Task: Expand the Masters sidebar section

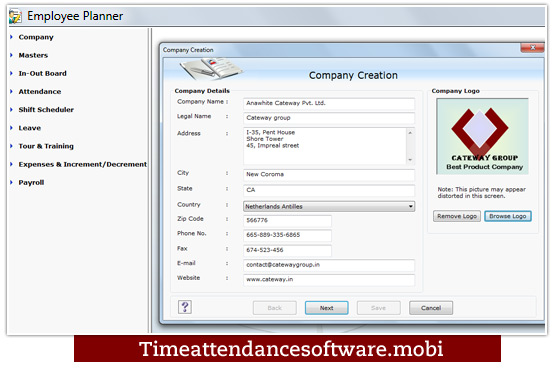Action: coord(33,55)
